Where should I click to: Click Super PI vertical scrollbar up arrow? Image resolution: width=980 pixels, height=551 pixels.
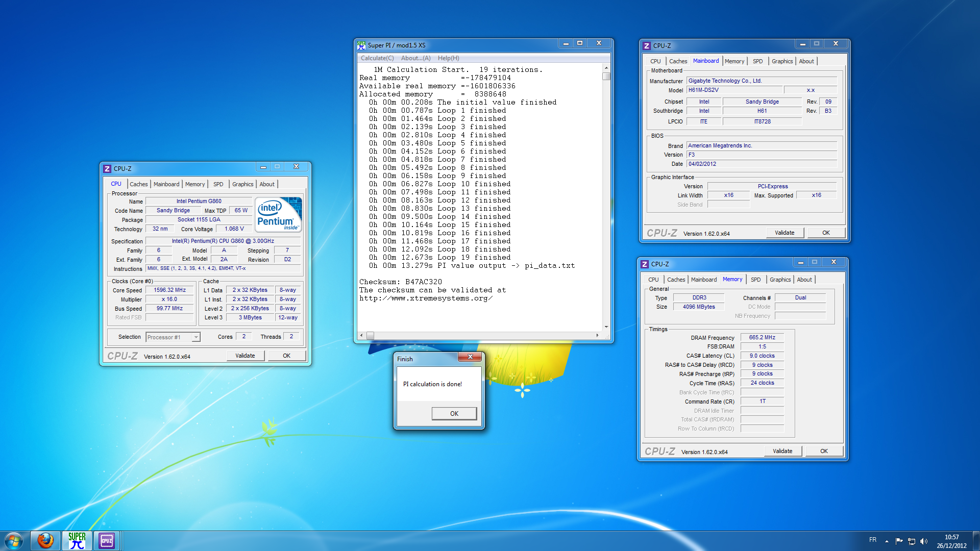[606, 68]
